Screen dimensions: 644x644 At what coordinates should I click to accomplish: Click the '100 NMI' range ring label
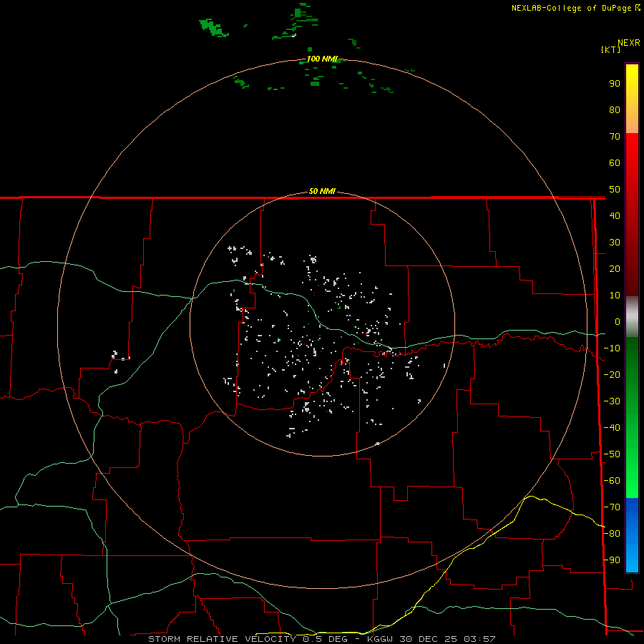point(323,59)
